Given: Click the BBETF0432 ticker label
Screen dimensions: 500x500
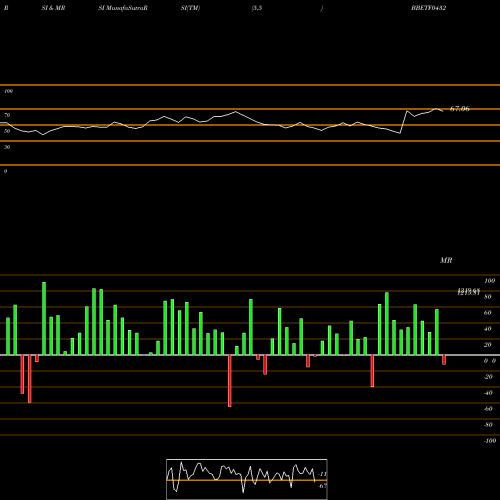Looking at the screenshot, I should pyautogui.click(x=428, y=8).
